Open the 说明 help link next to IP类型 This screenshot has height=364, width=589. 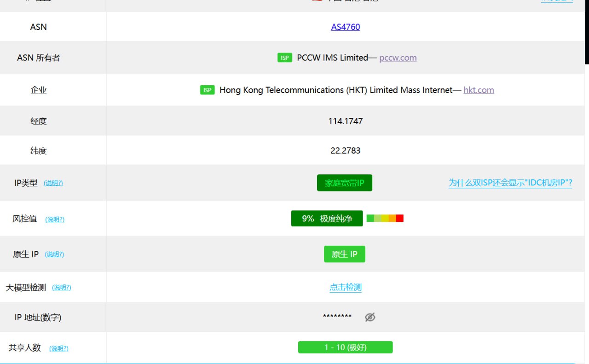click(x=53, y=183)
